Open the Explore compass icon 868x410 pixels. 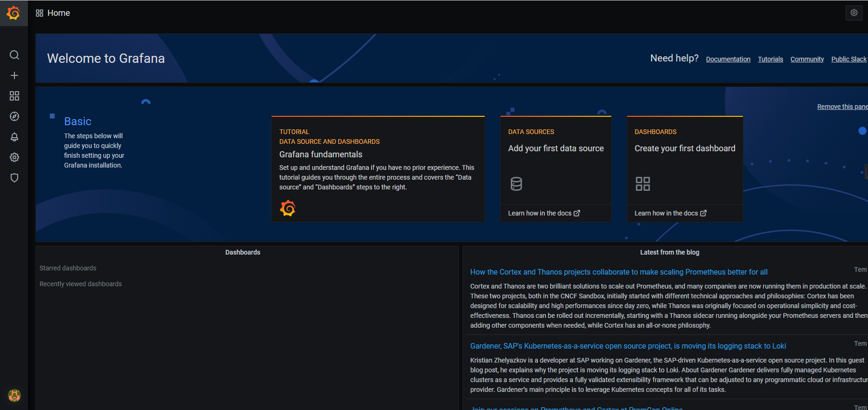tap(14, 116)
